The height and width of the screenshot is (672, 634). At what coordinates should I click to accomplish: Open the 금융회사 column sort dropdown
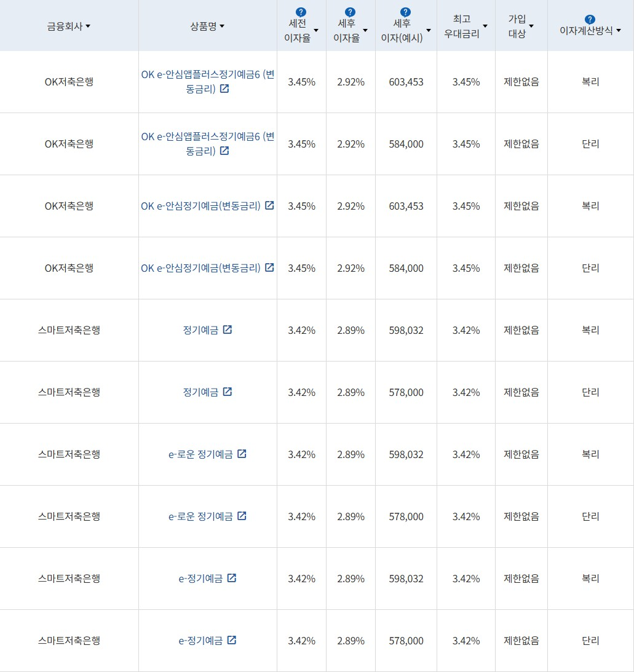coord(88,26)
